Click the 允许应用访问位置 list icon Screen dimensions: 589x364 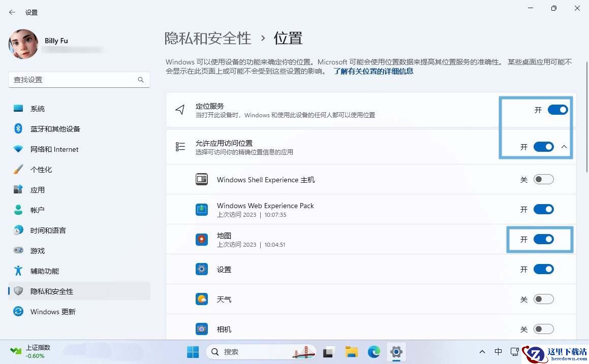[180, 147]
